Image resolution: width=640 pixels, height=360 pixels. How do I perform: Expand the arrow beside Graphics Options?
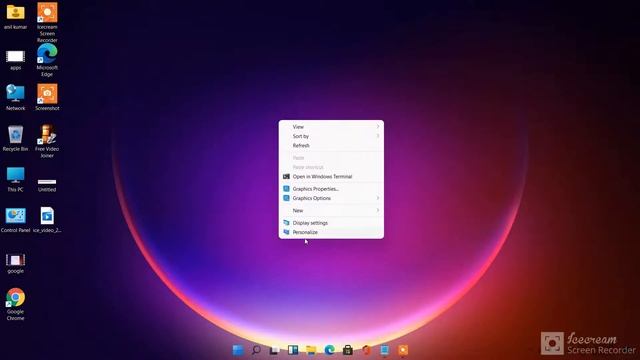coord(378,198)
